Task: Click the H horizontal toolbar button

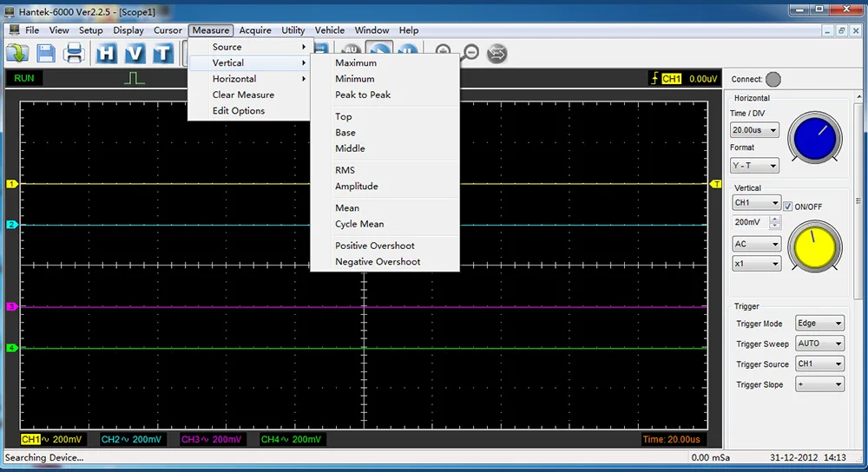Action: [106, 53]
